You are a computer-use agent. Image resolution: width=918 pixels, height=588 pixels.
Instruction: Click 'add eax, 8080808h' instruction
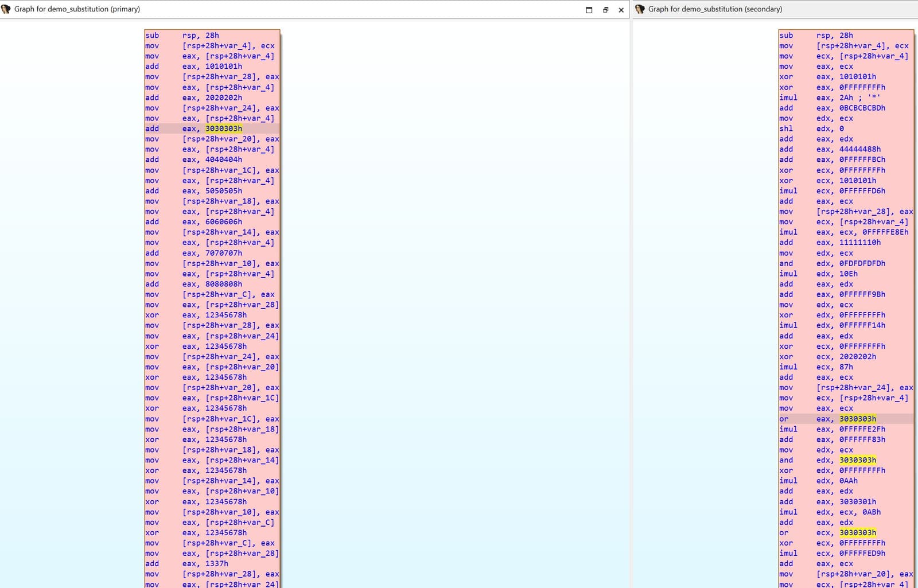194,284
